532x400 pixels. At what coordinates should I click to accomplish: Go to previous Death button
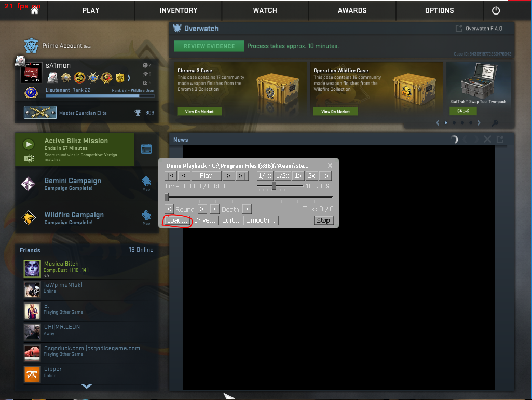point(214,209)
